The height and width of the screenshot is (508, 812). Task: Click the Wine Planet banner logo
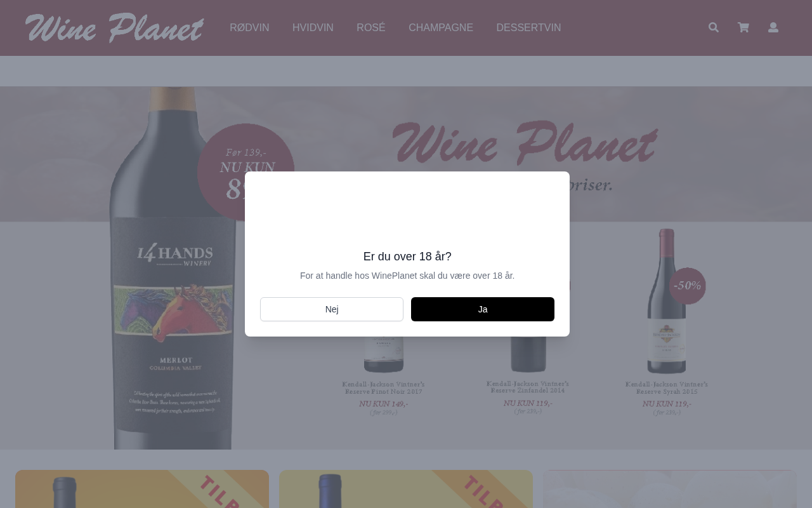(x=525, y=143)
